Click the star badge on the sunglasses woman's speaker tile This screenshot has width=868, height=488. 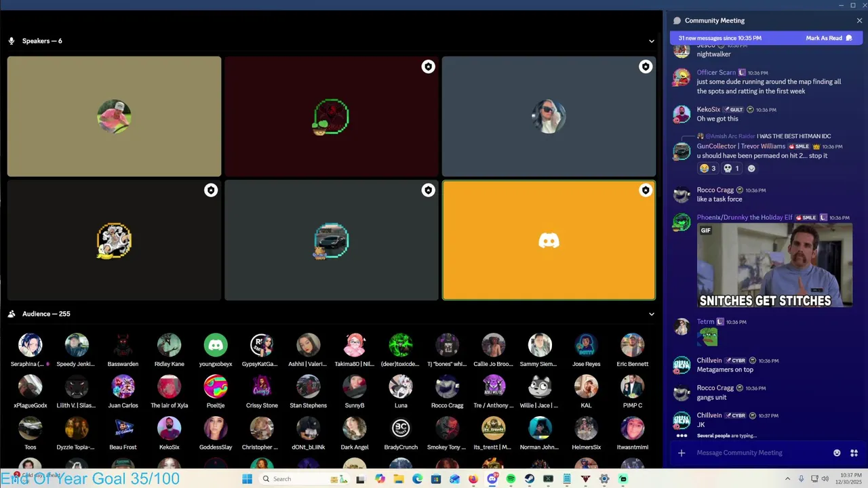point(646,66)
